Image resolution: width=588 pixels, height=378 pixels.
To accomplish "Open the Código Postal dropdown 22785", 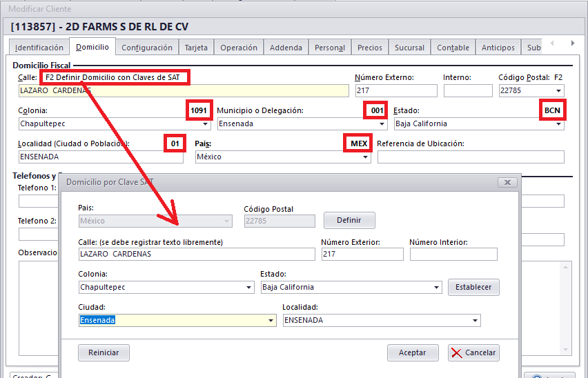I will [x=558, y=91].
